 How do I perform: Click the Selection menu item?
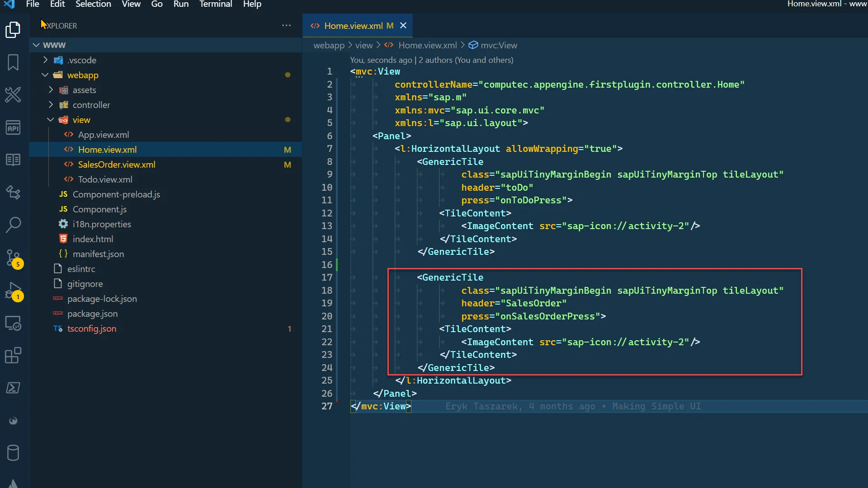[x=93, y=5]
